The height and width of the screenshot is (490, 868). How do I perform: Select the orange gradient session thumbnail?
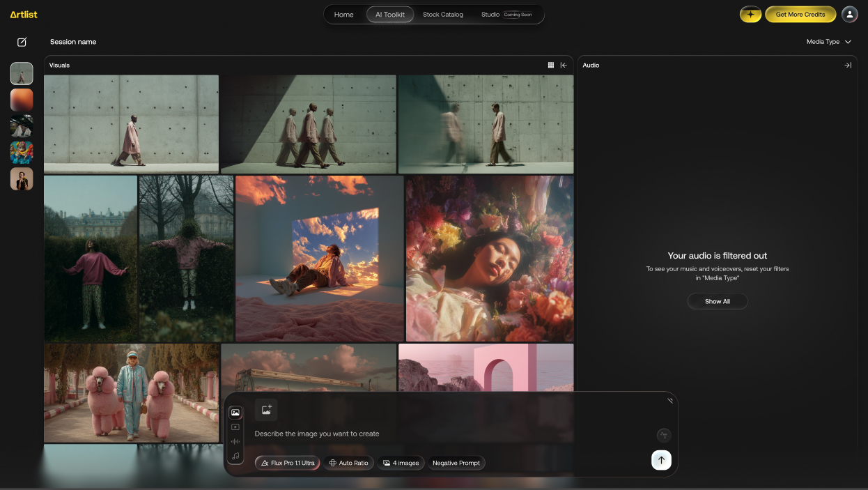(22, 100)
